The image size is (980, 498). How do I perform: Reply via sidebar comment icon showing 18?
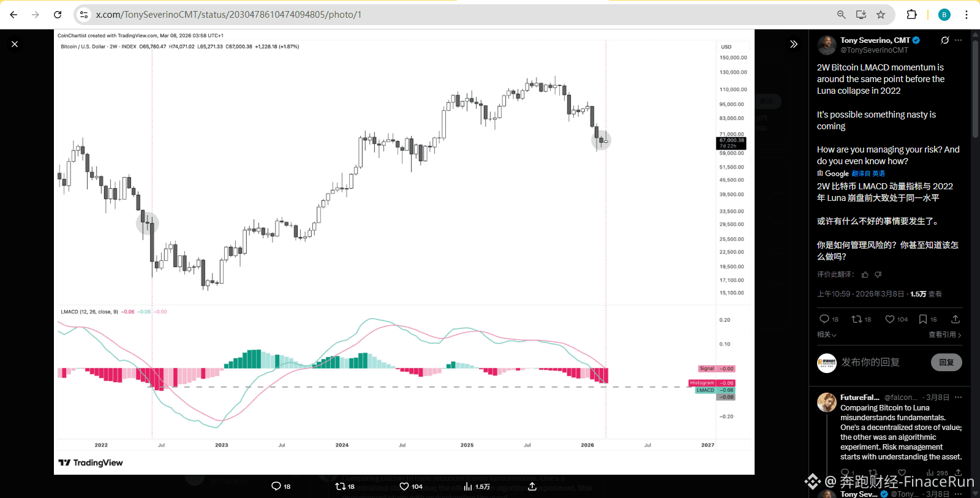click(x=829, y=319)
